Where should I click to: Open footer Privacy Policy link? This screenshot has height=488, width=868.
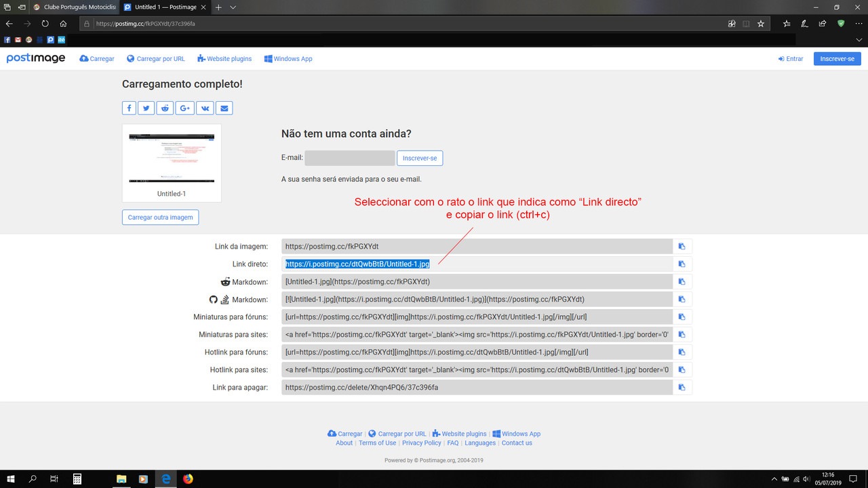(x=422, y=443)
